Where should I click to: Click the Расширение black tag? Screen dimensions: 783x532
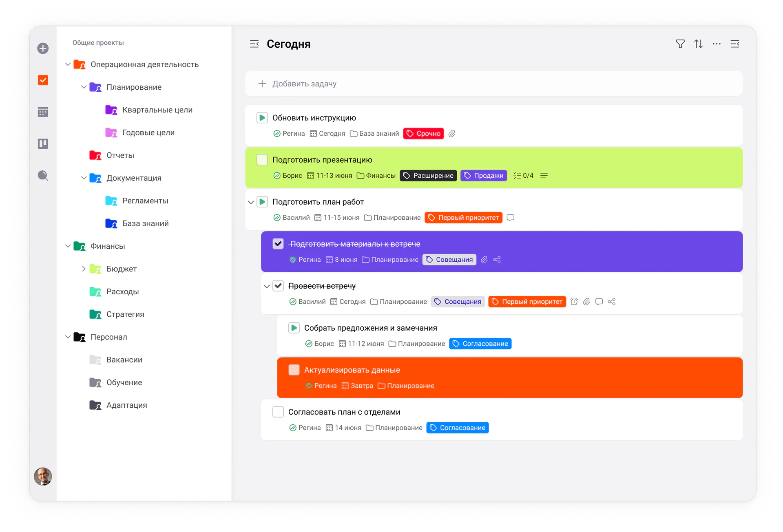coord(428,176)
